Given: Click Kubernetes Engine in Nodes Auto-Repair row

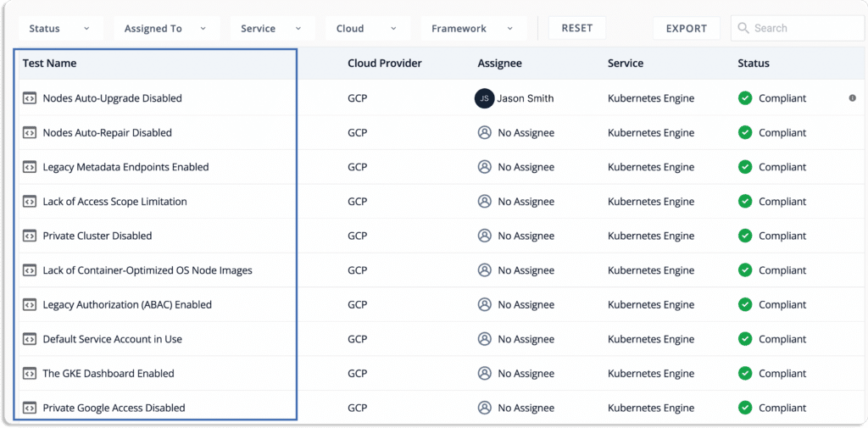Looking at the screenshot, I should (651, 133).
